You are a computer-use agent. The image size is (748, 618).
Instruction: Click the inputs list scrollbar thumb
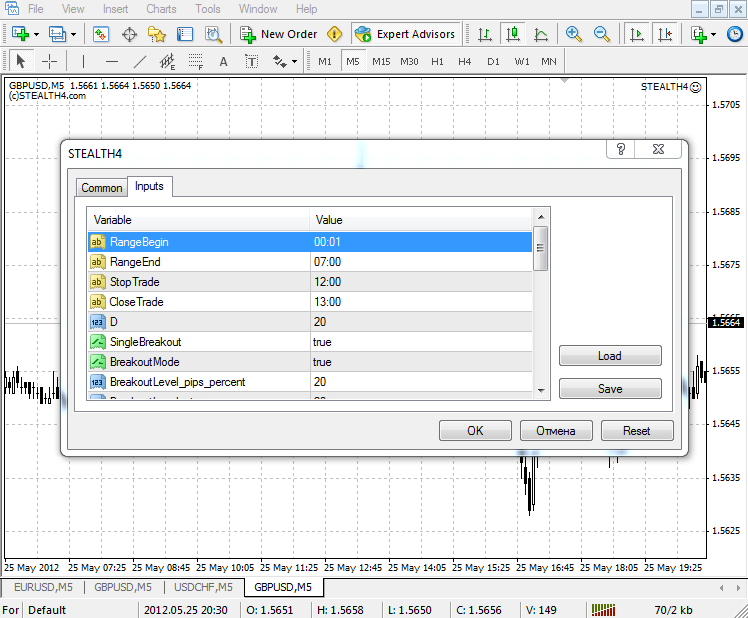pyautogui.click(x=540, y=249)
